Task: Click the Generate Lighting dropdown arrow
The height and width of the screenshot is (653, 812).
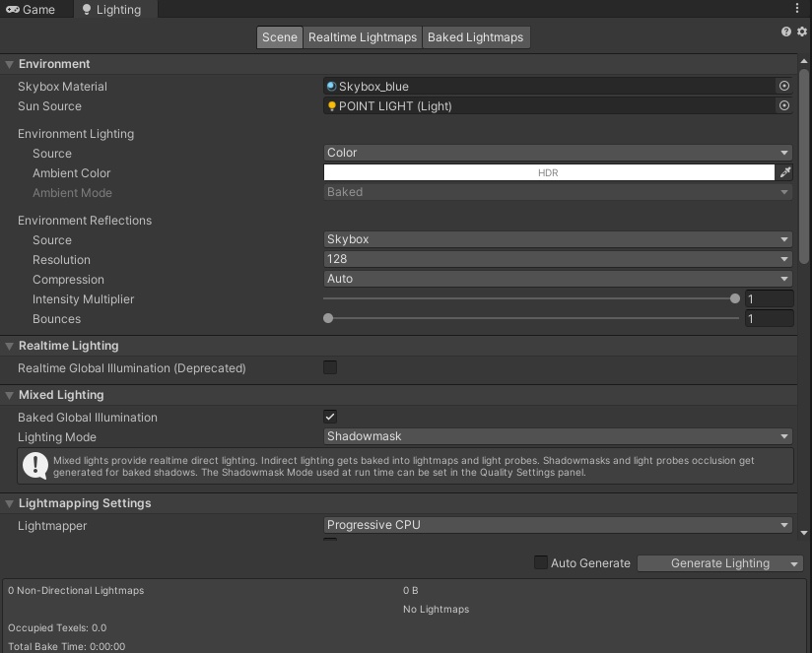Action: pyautogui.click(x=794, y=563)
